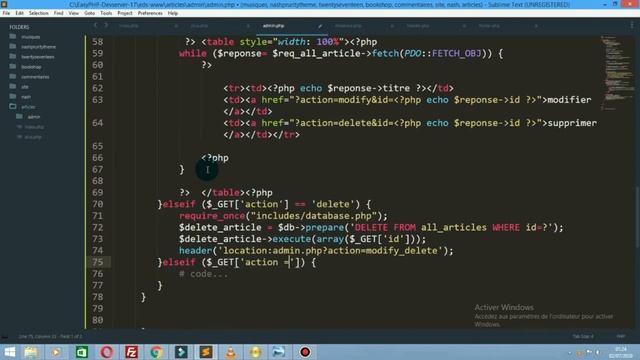The image size is (640, 360).
Task: Click line number 75 in the gutter
Action: [x=98, y=262]
